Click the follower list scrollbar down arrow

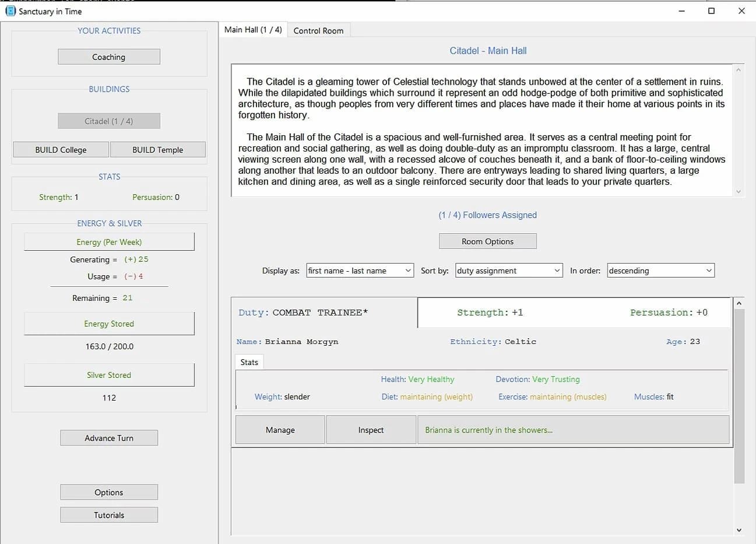739,530
